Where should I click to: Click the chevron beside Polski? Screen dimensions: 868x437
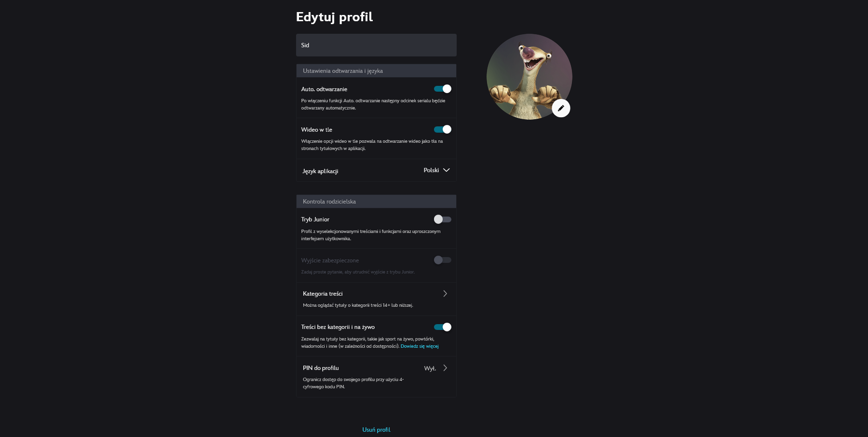click(447, 170)
